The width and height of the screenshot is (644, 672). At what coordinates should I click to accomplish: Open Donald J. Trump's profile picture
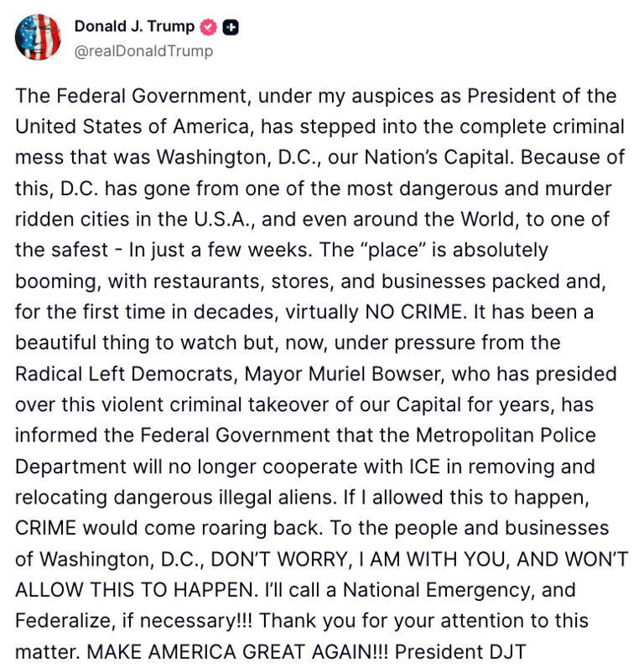point(37,37)
